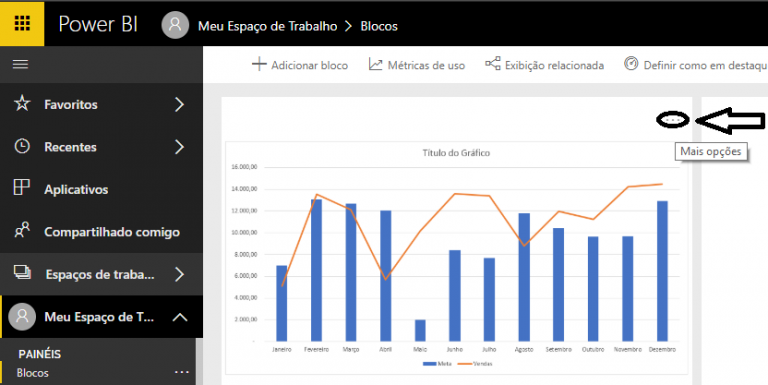
Task: Click the PAINÉIS section heading
Action: [x=40, y=354]
